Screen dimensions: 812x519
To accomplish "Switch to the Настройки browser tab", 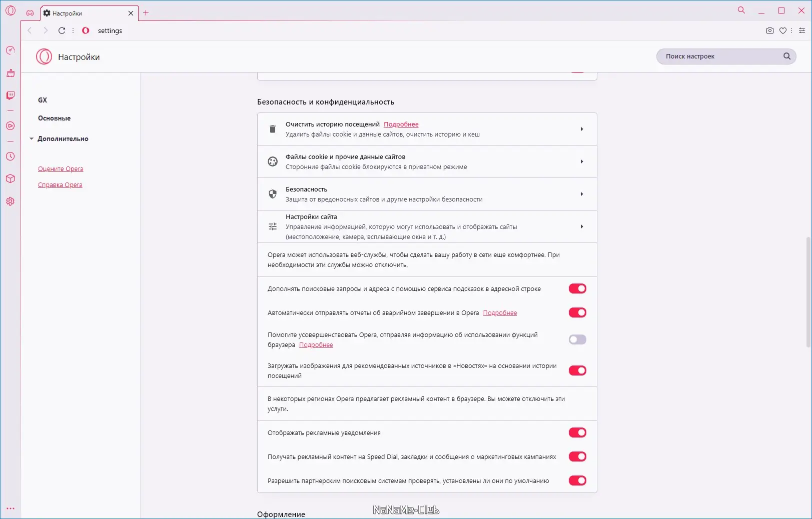I will 89,13.
